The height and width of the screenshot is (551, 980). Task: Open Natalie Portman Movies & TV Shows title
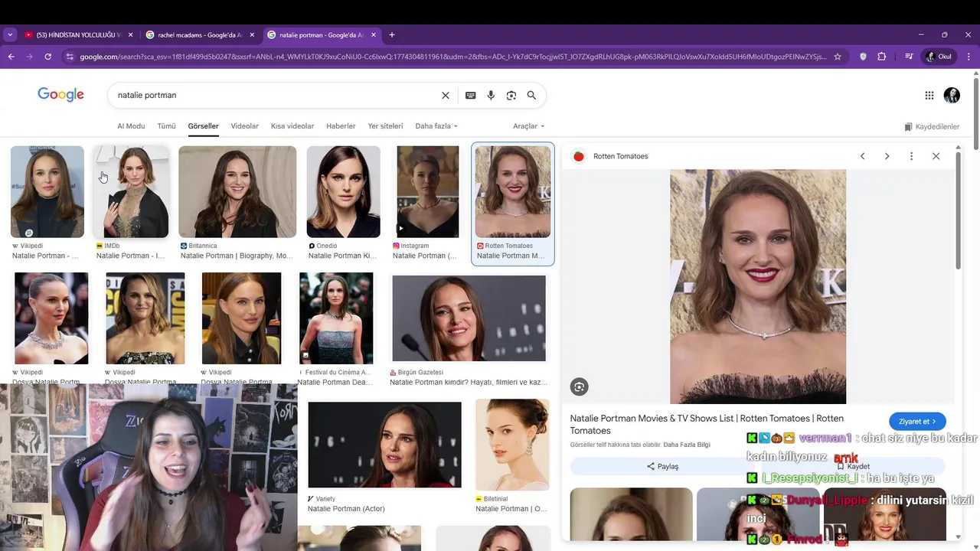coord(707,425)
